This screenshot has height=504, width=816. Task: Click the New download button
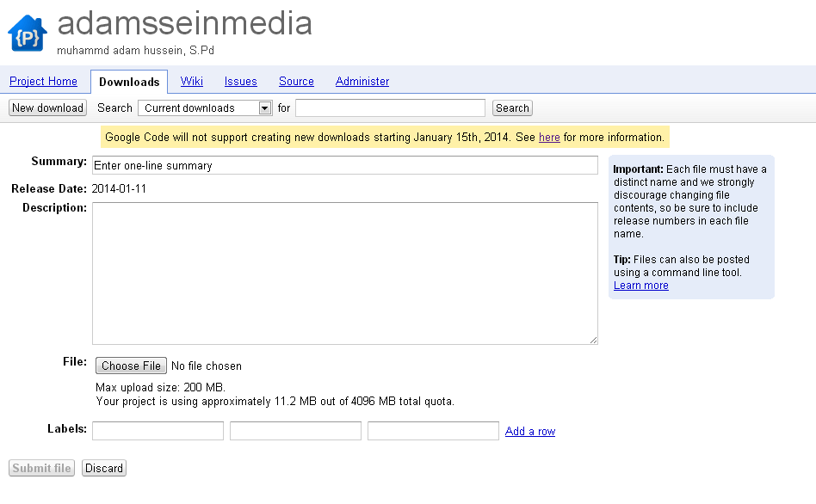[x=48, y=108]
